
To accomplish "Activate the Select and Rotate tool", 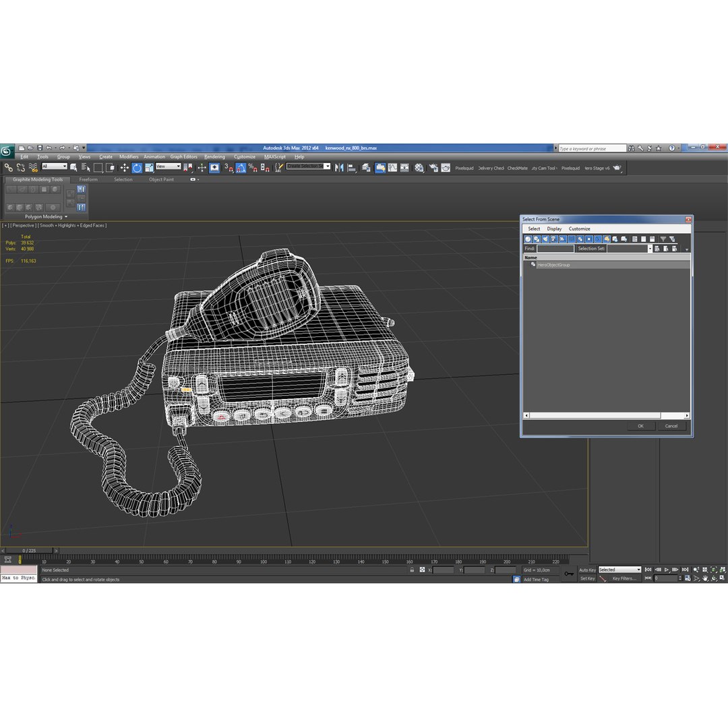I will (x=137, y=168).
